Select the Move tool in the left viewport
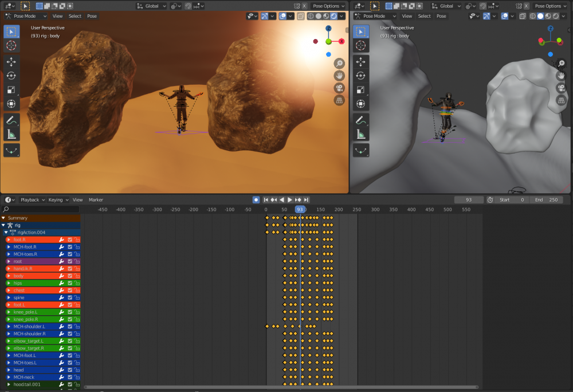This screenshot has width=573, height=392. [x=11, y=61]
